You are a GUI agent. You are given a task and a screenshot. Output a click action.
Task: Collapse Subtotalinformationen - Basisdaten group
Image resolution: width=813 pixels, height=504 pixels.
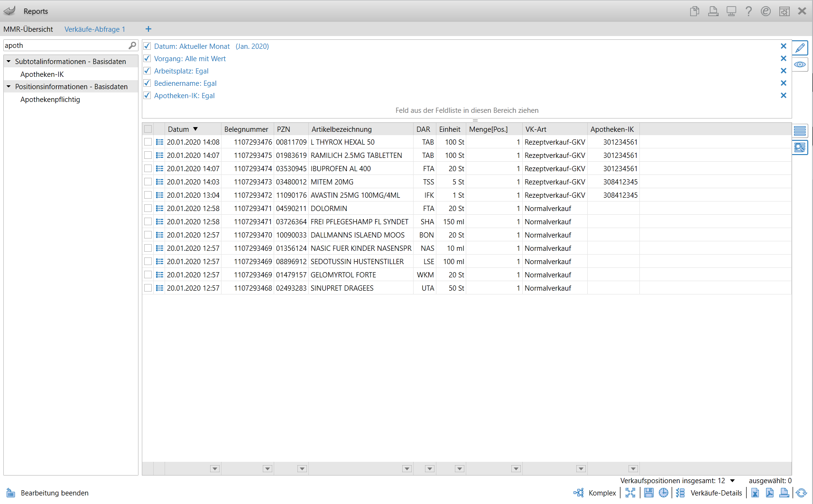pos(9,61)
